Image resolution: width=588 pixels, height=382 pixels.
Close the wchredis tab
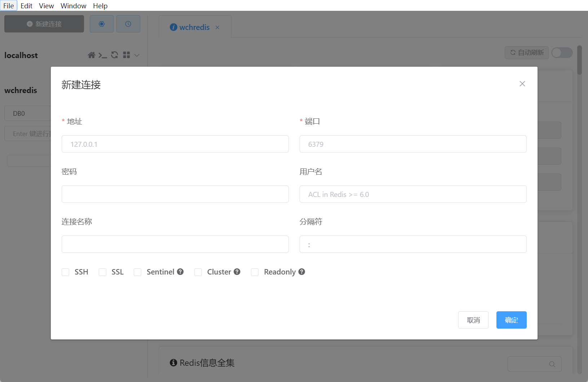click(217, 27)
